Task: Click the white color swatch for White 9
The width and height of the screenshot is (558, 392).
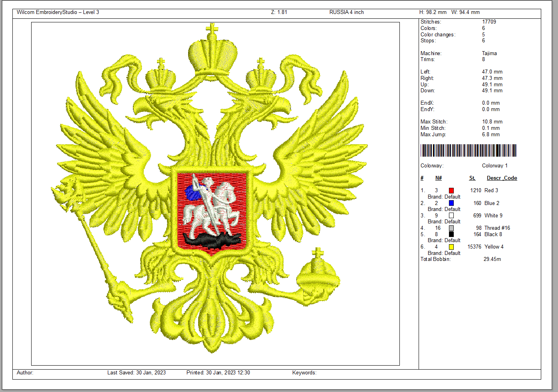Action: [x=451, y=215]
